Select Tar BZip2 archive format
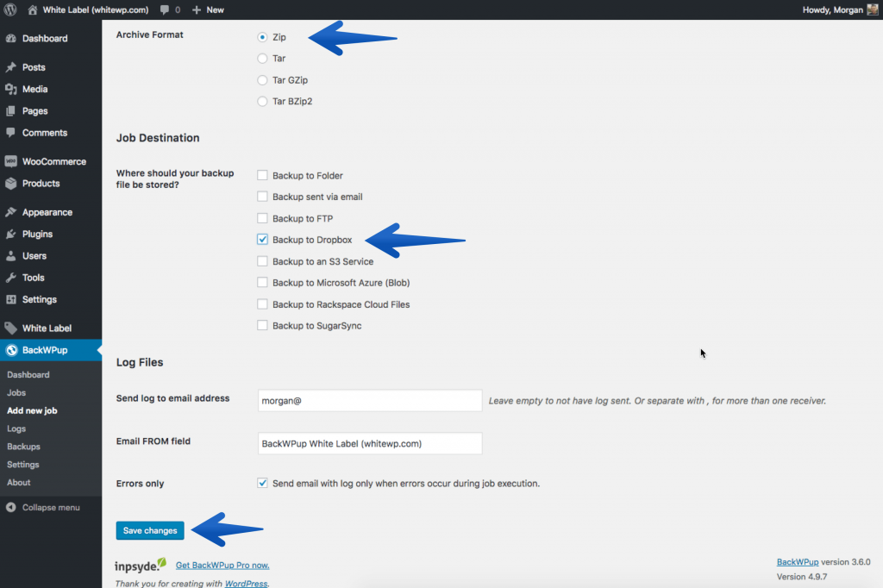Viewport: 883px width, 588px height. pyautogui.click(x=262, y=102)
